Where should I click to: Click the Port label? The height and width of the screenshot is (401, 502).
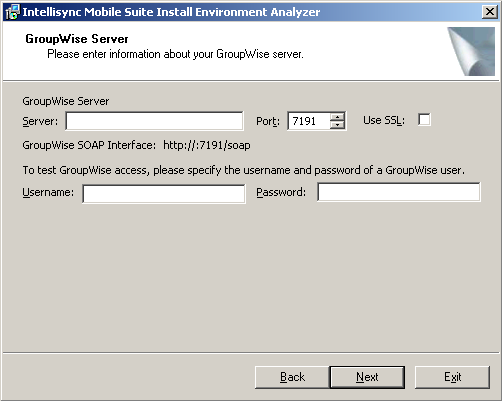tap(268, 121)
